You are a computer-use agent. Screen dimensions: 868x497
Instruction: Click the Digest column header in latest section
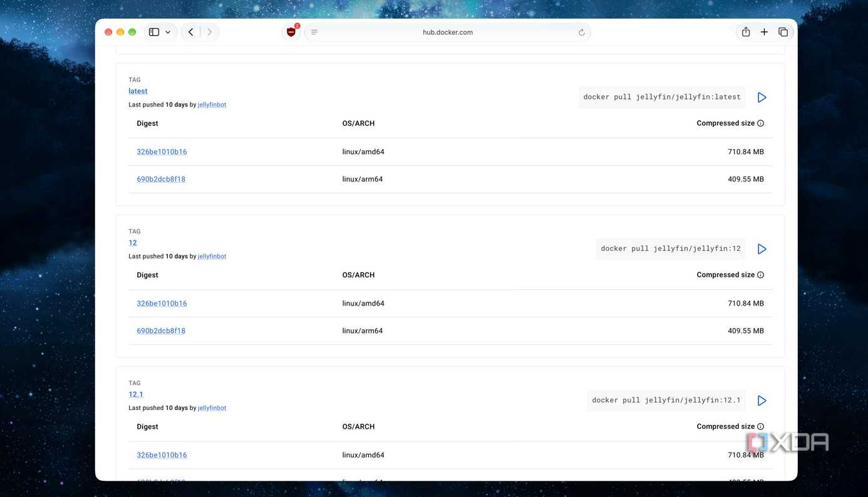click(x=148, y=123)
